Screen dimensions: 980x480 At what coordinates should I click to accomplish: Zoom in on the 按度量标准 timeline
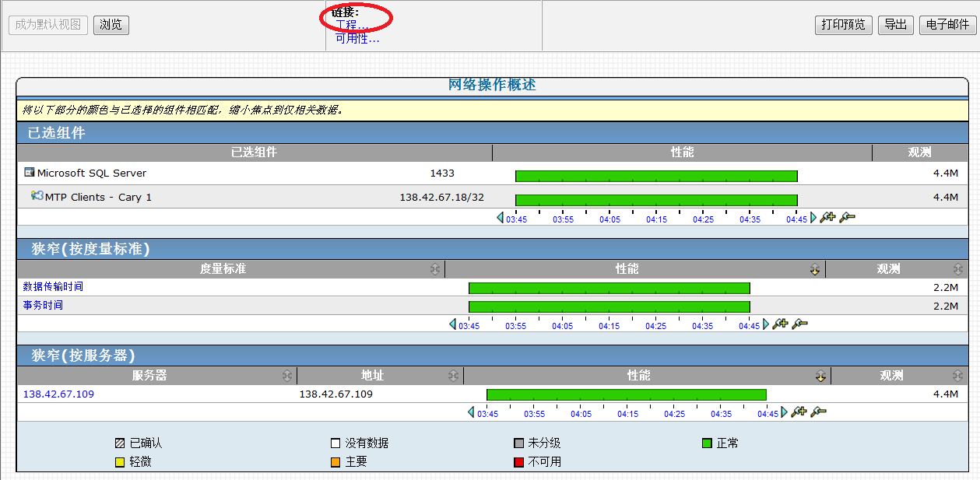(x=780, y=324)
